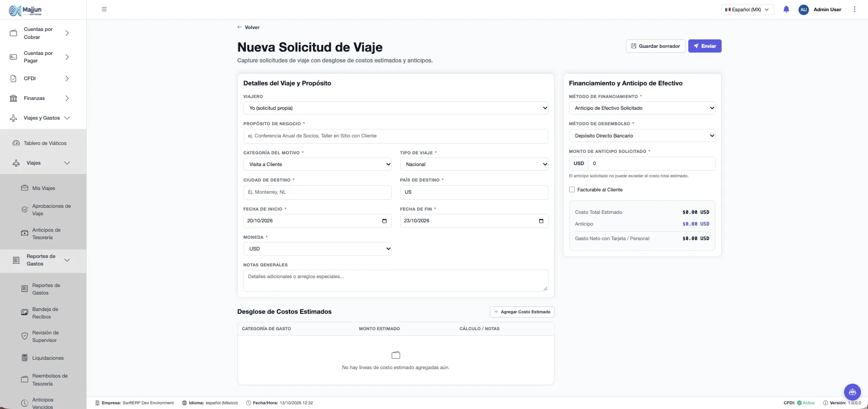Click the Bandeja de Recibos icon
868x409 pixels.
[24, 313]
